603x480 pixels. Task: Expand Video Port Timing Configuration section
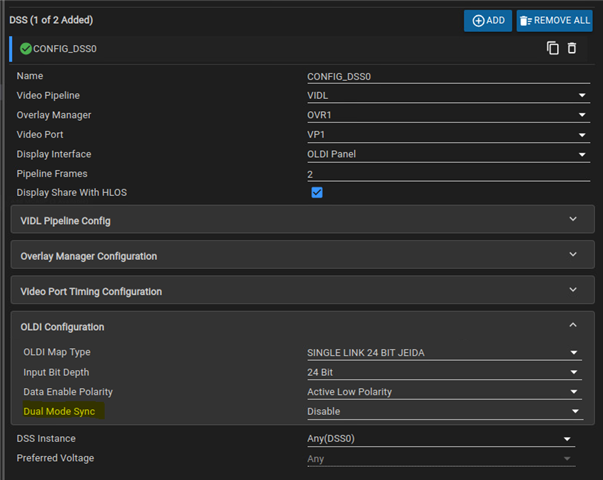[x=303, y=290]
